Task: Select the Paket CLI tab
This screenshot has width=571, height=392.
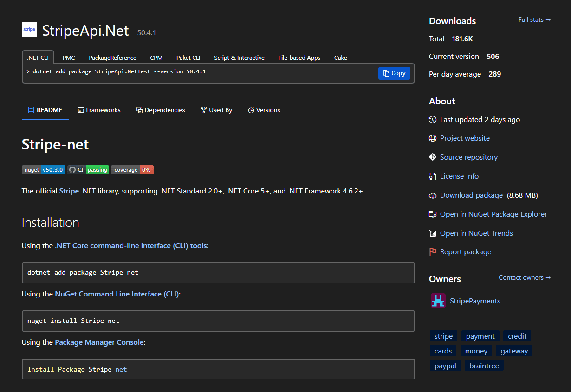Action: pyautogui.click(x=188, y=58)
